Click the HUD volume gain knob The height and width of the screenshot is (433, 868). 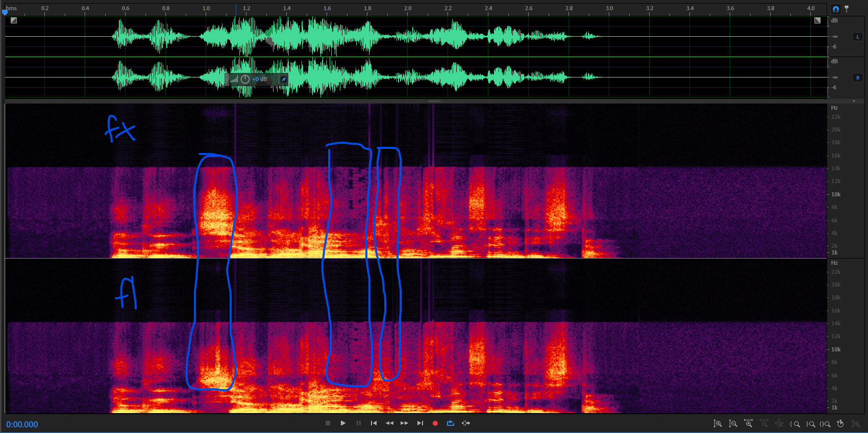245,79
